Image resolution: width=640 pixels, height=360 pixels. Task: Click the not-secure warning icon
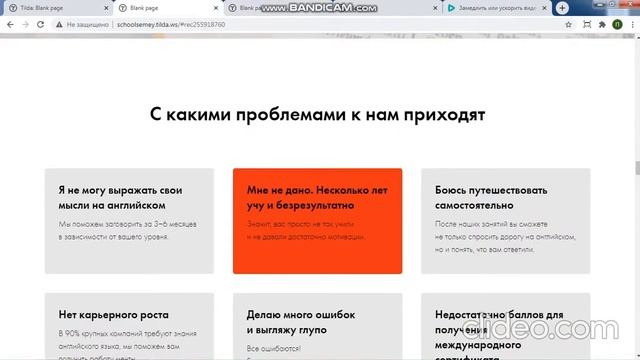pos(60,24)
